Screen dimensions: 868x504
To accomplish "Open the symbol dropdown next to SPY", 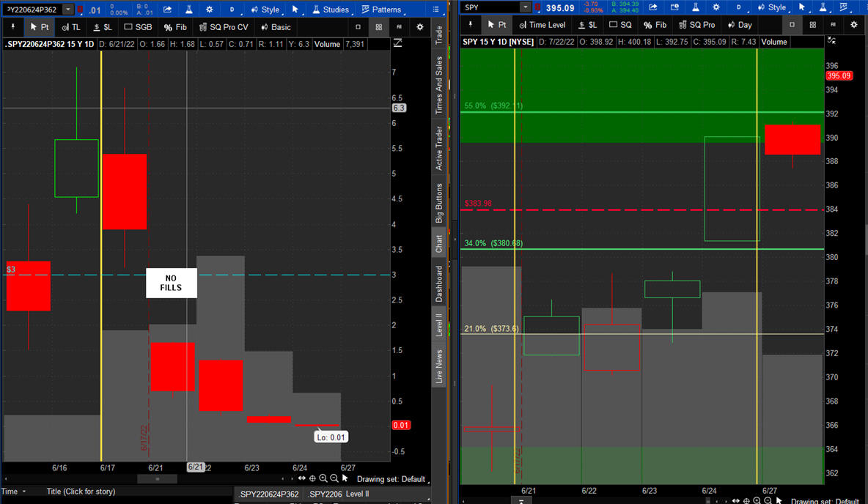I will click(x=525, y=7).
